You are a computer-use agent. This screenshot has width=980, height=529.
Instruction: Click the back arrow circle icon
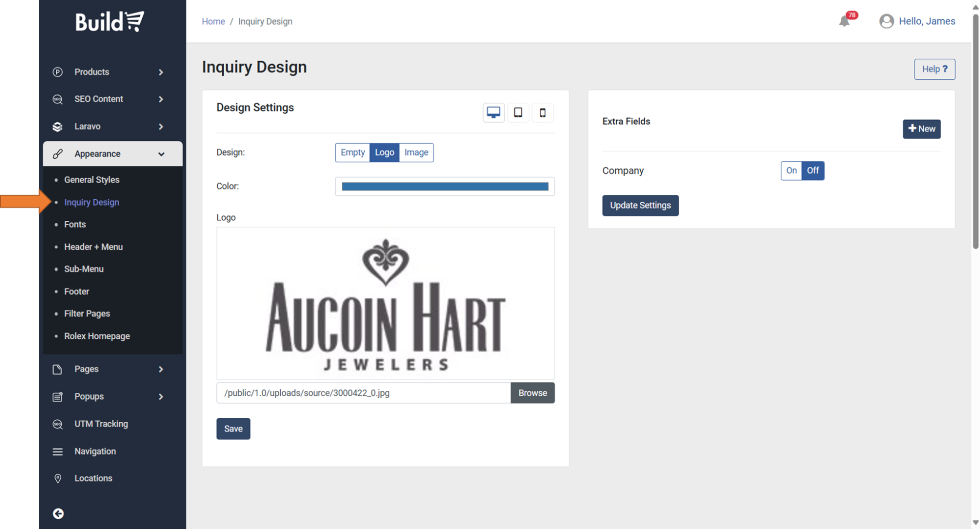tap(58, 513)
